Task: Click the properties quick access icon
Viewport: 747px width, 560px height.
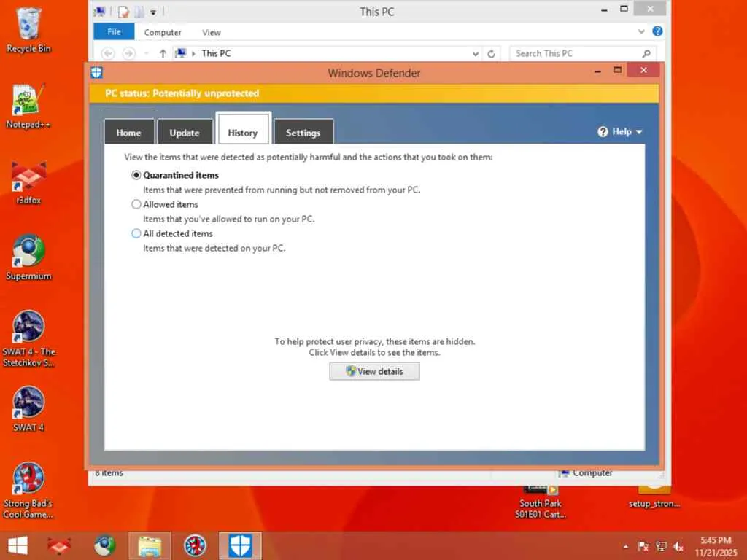Action: pyautogui.click(x=123, y=12)
